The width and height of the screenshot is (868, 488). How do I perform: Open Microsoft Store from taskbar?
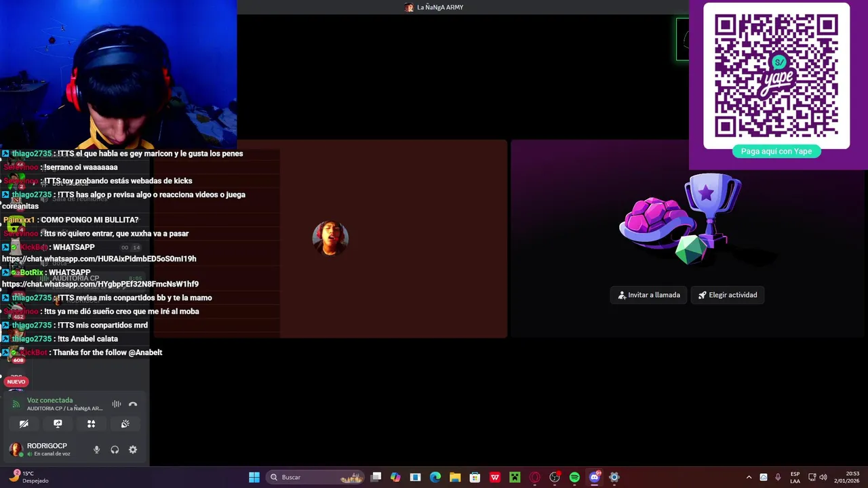pos(475,477)
